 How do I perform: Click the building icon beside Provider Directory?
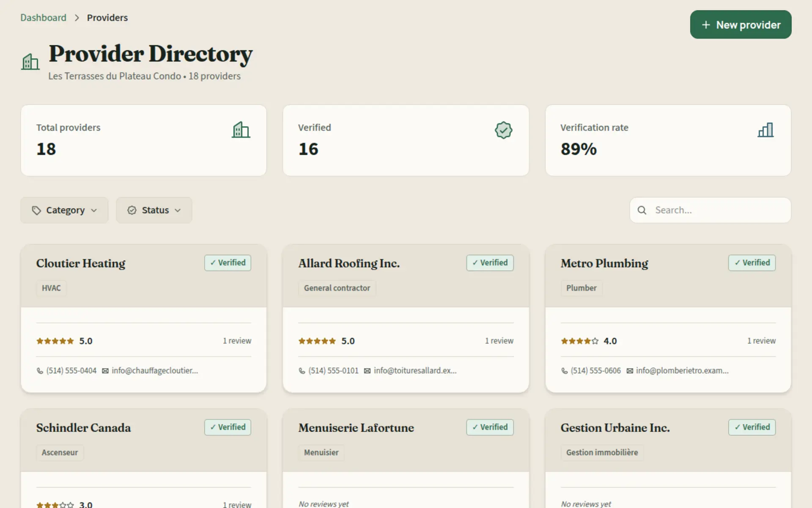pos(30,62)
